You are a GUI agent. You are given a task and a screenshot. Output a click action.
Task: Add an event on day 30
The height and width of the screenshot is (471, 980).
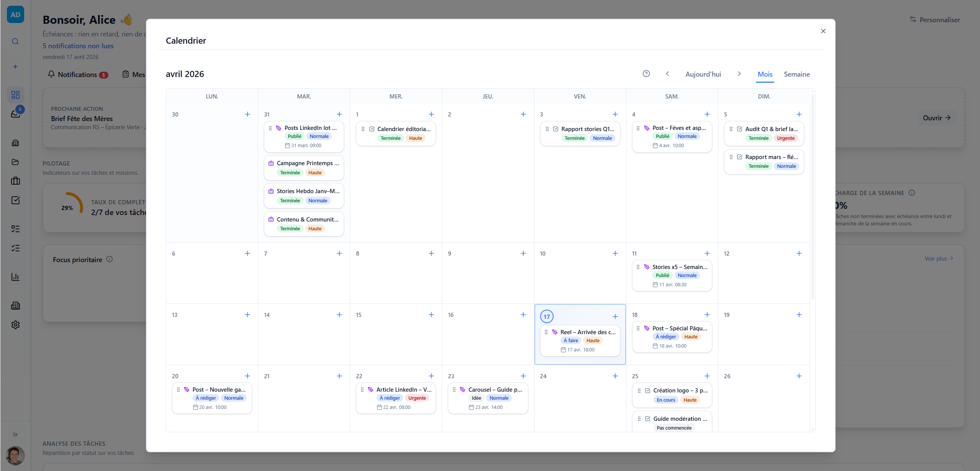tap(247, 114)
